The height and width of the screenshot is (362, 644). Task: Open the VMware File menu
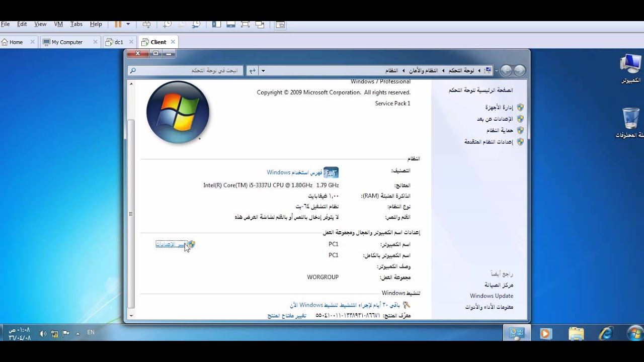[x=5, y=24]
